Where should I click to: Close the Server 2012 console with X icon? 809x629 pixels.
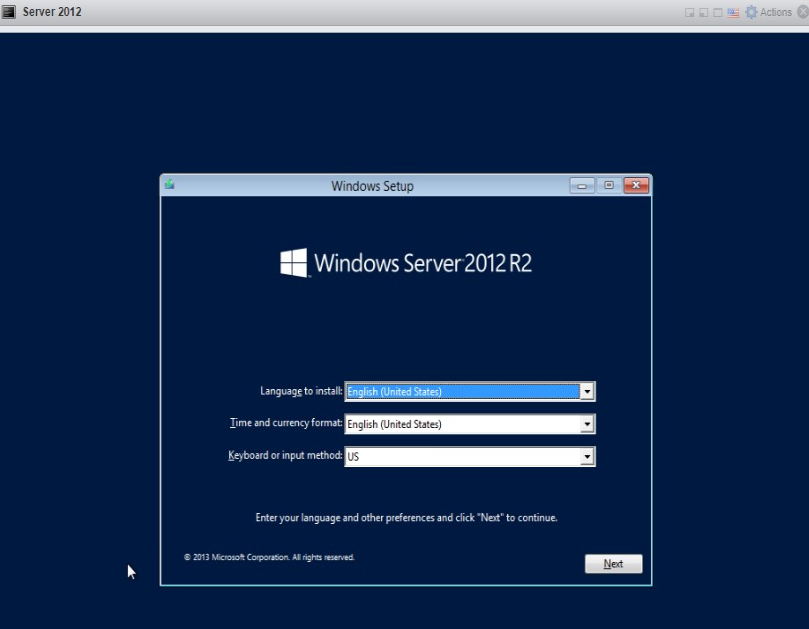point(803,12)
